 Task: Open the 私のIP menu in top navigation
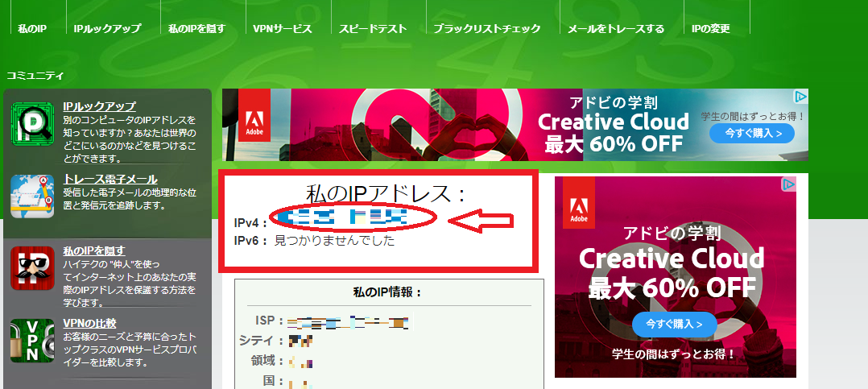point(31,28)
